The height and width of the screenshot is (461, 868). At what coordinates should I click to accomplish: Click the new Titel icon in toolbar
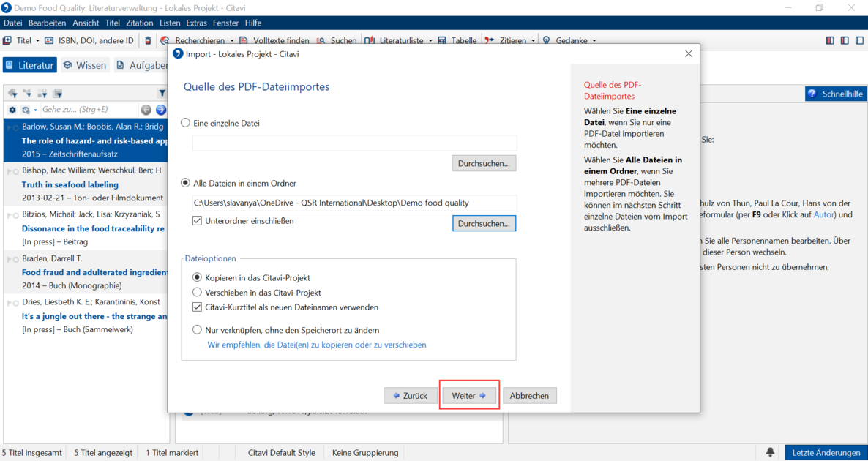click(x=8, y=40)
